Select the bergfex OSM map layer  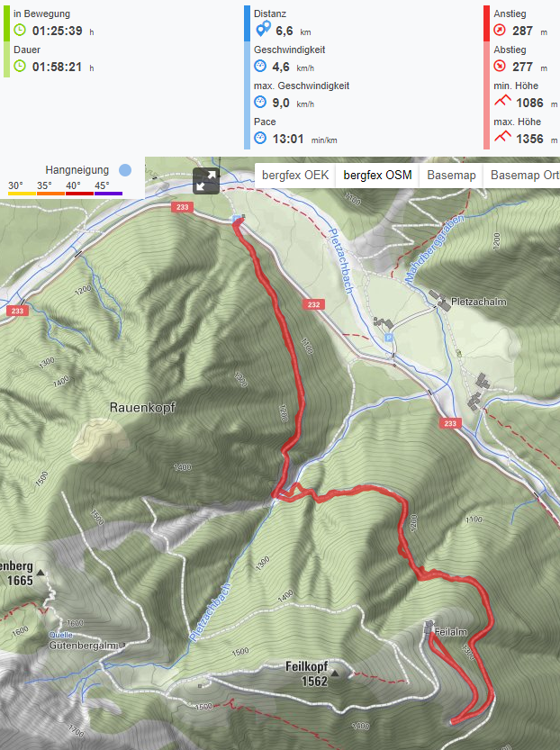(377, 175)
